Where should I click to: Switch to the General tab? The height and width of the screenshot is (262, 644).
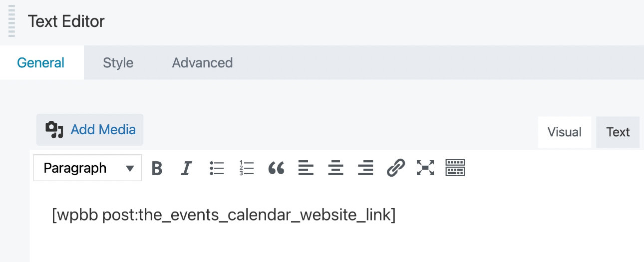[x=41, y=63]
